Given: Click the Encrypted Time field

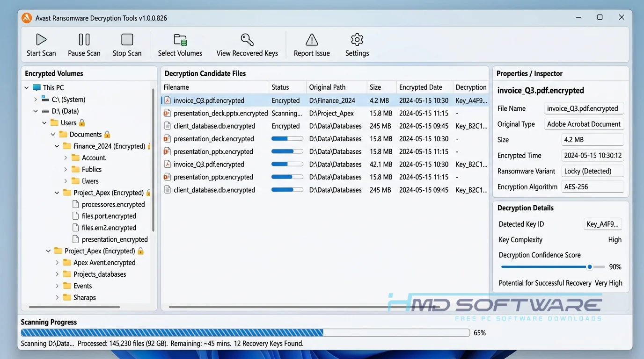Looking at the screenshot, I should tap(593, 155).
